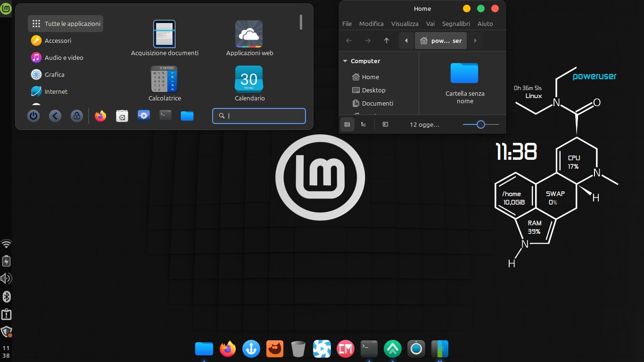The height and width of the screenshot is (362, 644).
Task: Click the lock screen icon in menu
Action: [77, 115]
